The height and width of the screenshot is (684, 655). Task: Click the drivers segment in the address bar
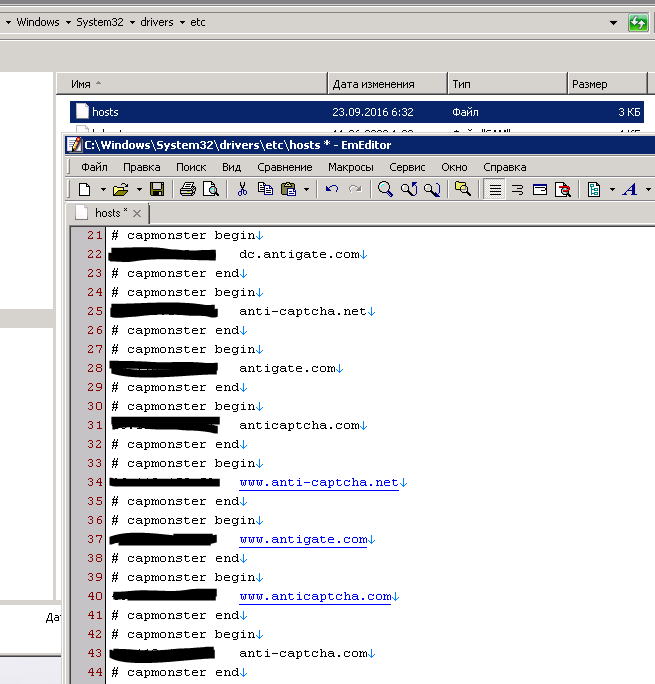pos(157,22)
